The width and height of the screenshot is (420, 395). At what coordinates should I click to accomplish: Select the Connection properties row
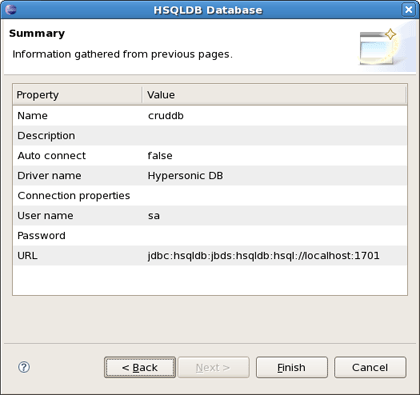[x=210, y=196]
